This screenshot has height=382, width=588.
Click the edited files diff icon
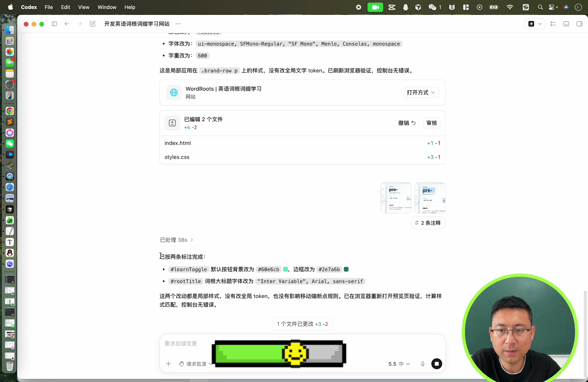point(172,123)
